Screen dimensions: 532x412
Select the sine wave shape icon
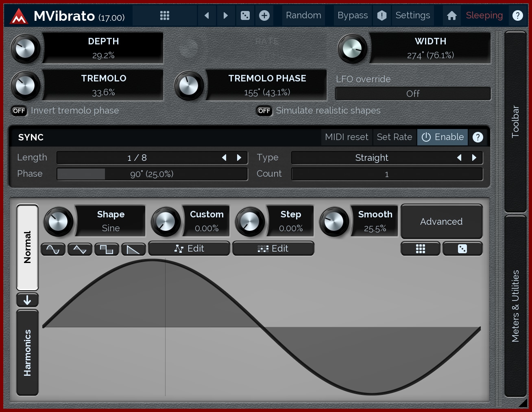click(53, 249)
